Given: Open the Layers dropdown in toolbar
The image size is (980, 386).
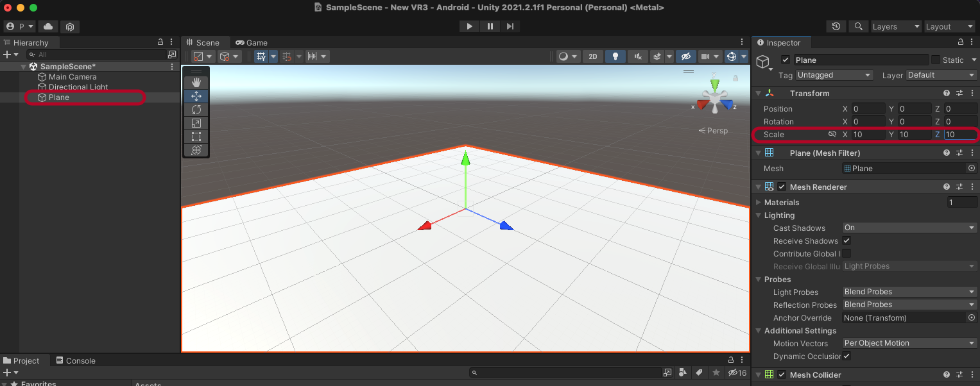Looking at the screenshot, I should click(896, 26).
